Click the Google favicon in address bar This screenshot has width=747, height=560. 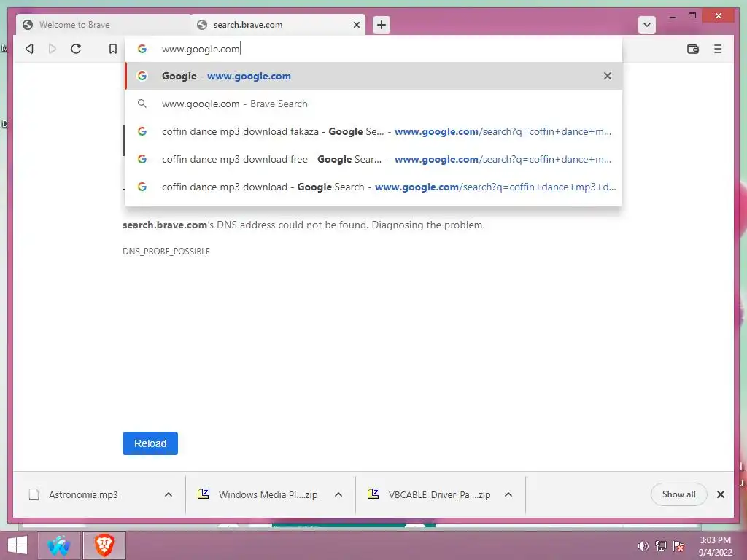tap(142, 49)
